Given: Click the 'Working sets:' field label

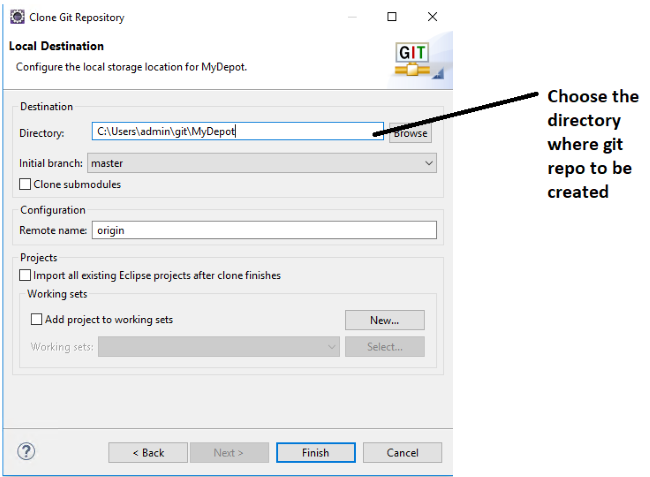Looking at the screenshot, I should [x=62, y=346].
